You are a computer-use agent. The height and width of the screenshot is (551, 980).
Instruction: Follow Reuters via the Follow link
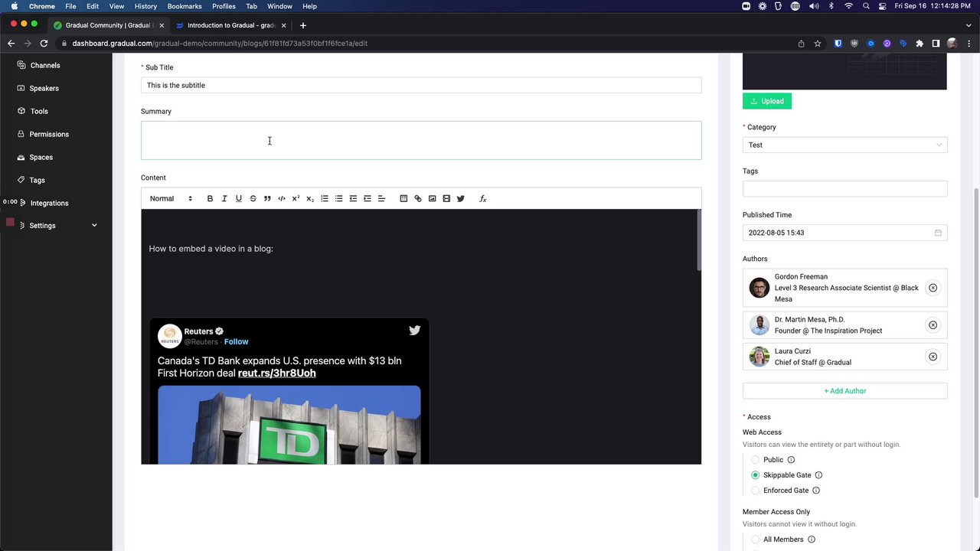(236, 342)
